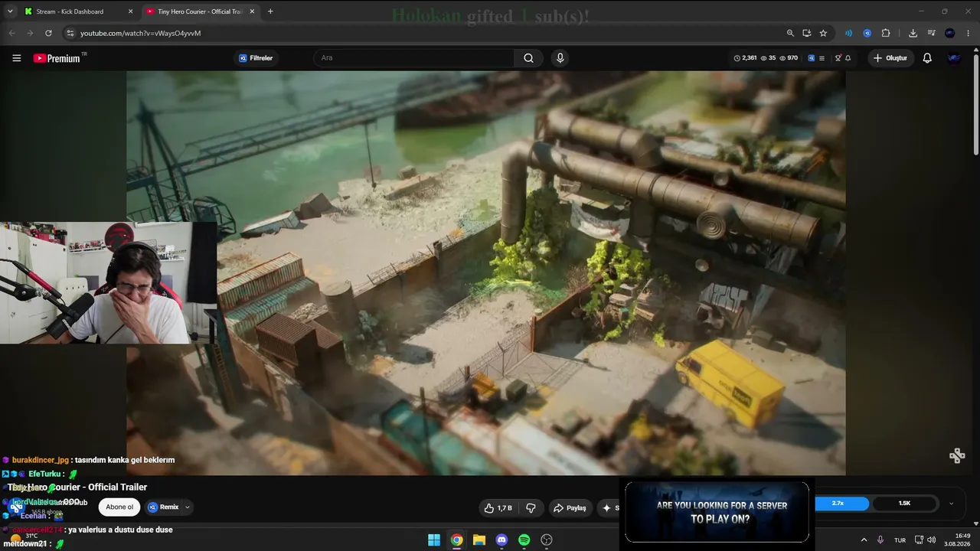Like the video showing 1,7 B
This screenshot has height=551, width=980.
498,508
